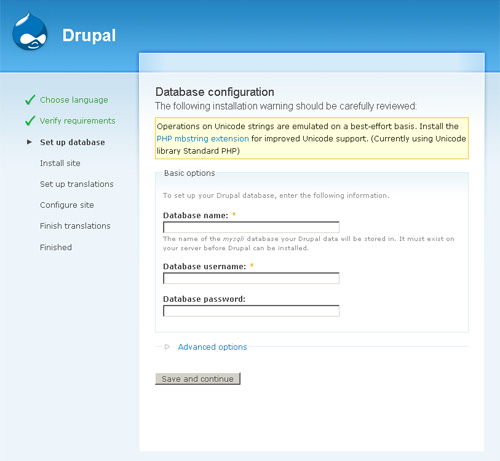The width and height of the screenshot is (500, 461).
Task: Click the green checkmark beside Choose language
Action: [x=30, y=100]
